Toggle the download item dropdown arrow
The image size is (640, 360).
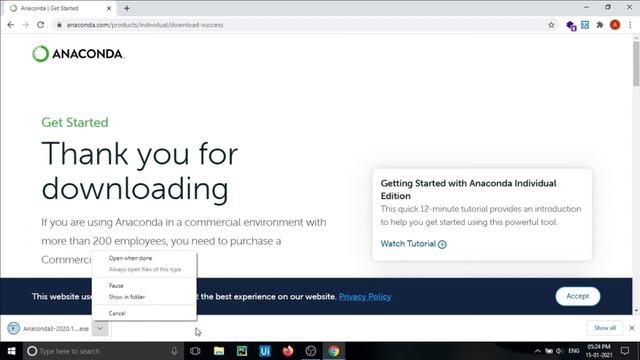pyautogui.click(x=100, y=328)
